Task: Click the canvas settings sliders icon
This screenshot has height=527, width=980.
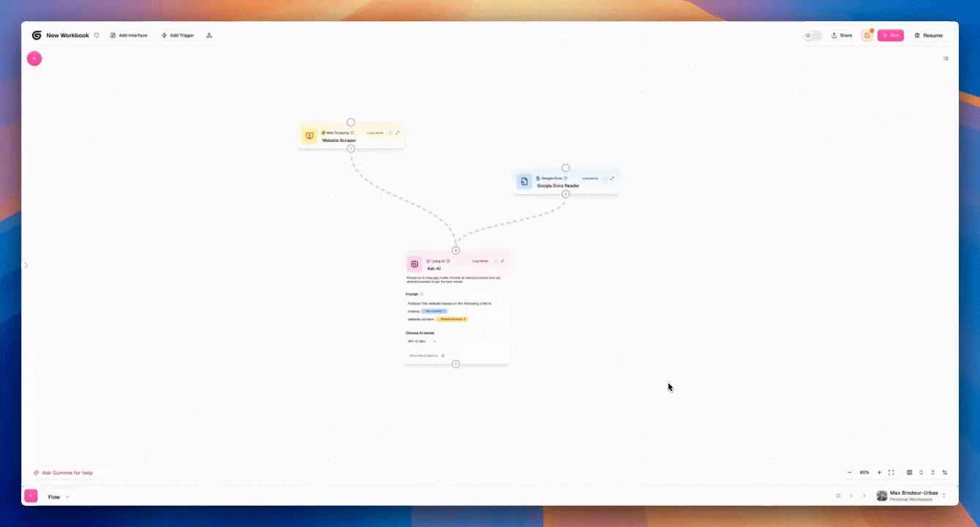Action: pyautogui.click(x=945, y=472)
